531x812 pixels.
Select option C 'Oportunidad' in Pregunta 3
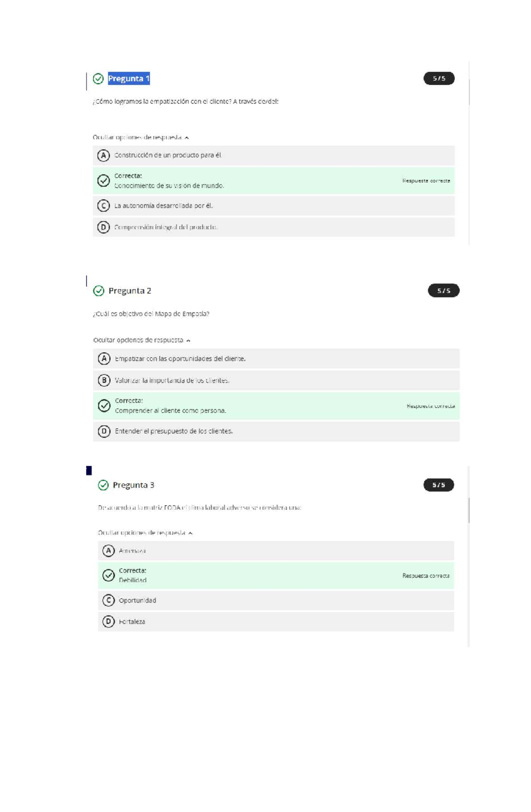(x=108, y=600)
